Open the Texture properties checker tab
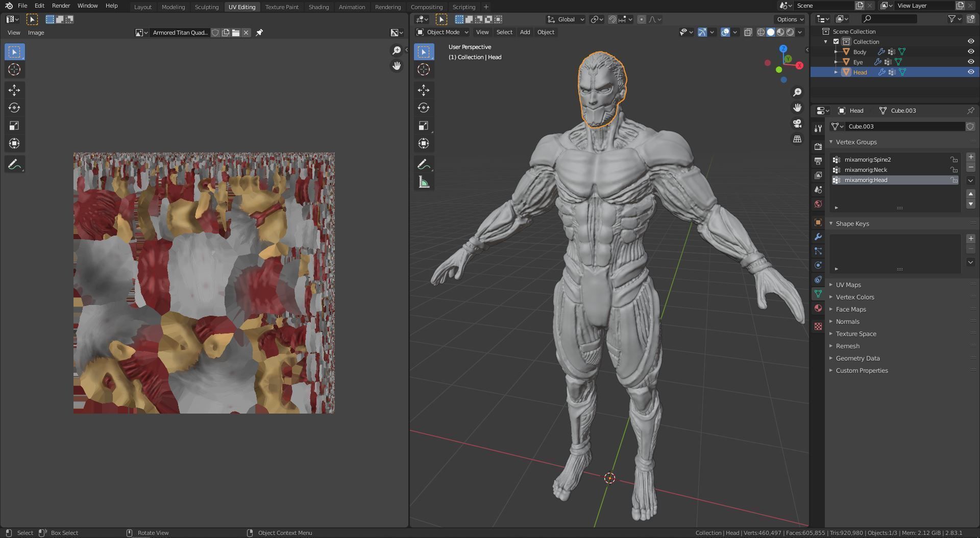Image resolution: width=980 pixels, height=538 pixels. click(x=818, y=326)
